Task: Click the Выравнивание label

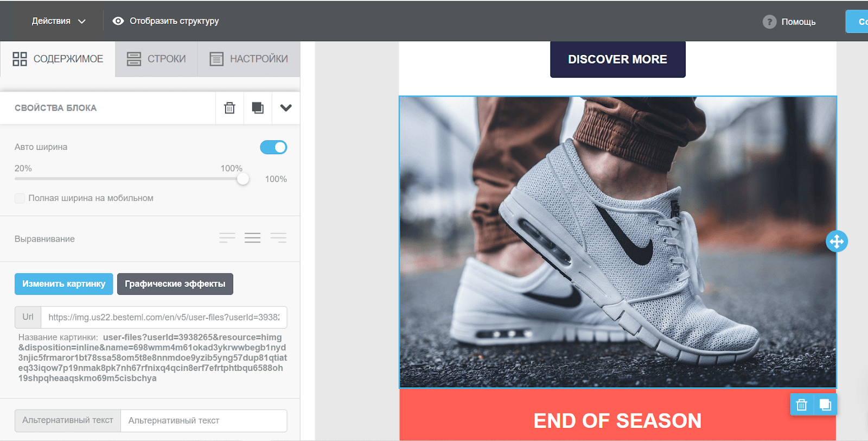Action: point(44,239)
